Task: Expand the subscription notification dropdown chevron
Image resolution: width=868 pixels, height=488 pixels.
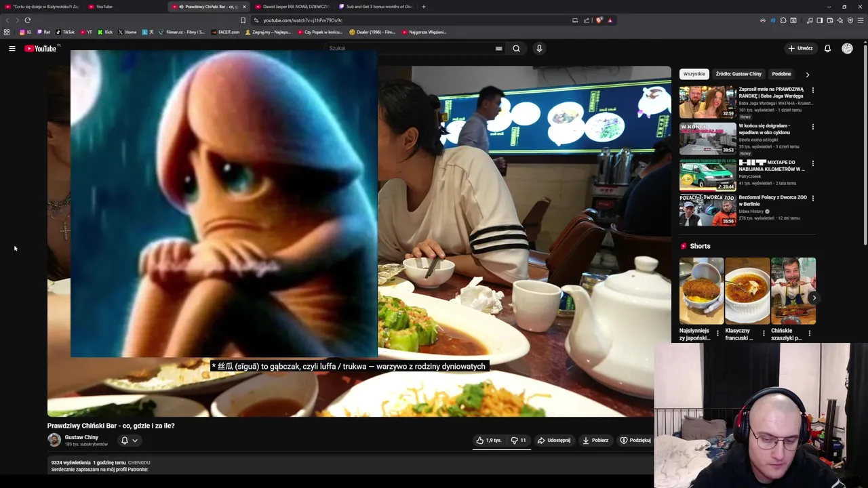Action: (x=135, y=441)
